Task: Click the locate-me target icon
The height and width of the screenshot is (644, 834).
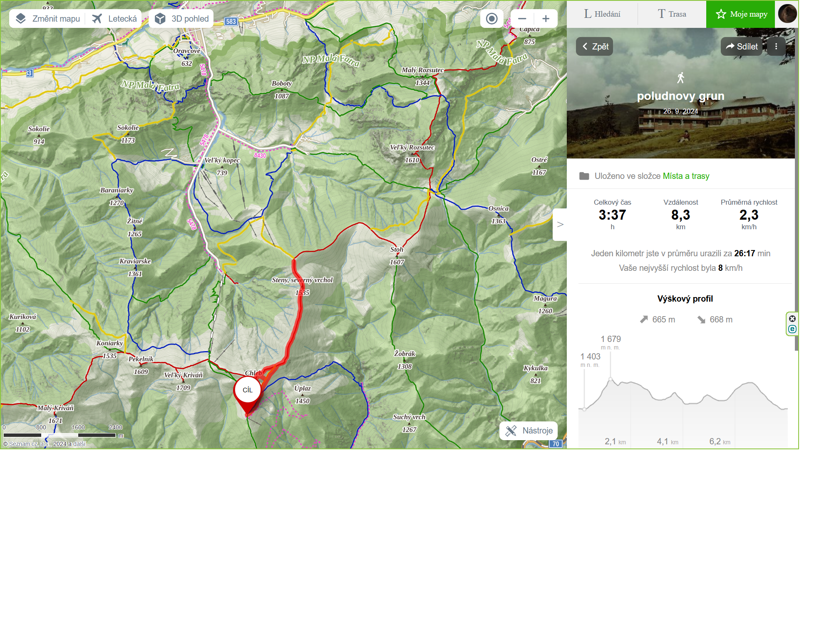Action: (491, 19)
